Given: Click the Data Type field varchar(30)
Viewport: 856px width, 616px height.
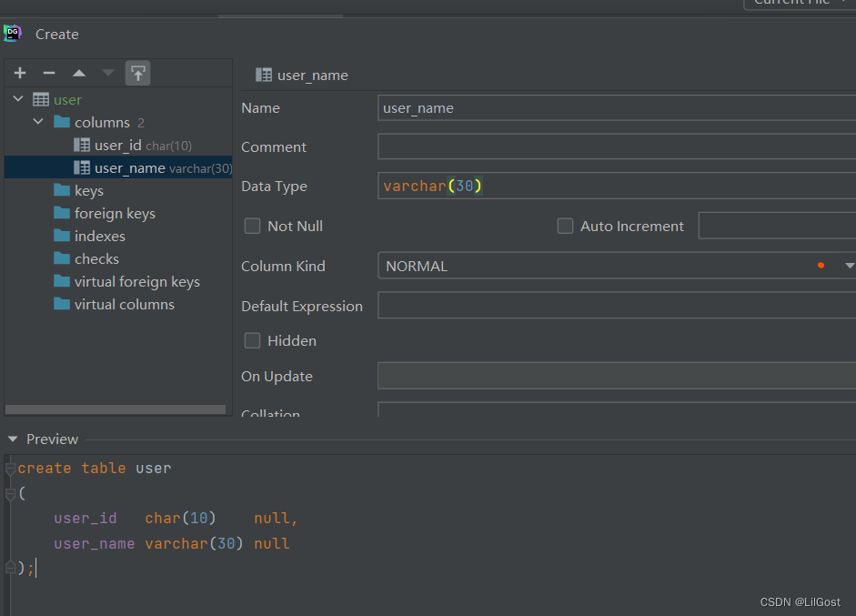Looking at the screenshot, I should (x=617, y=186).
